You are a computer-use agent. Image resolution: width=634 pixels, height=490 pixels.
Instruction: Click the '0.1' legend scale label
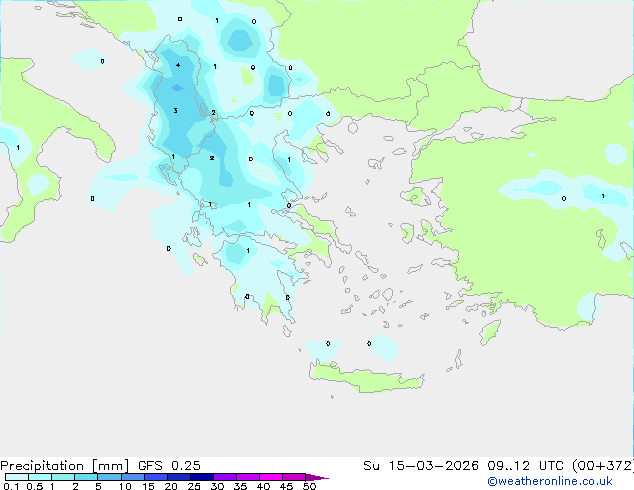tap(11, 486)
